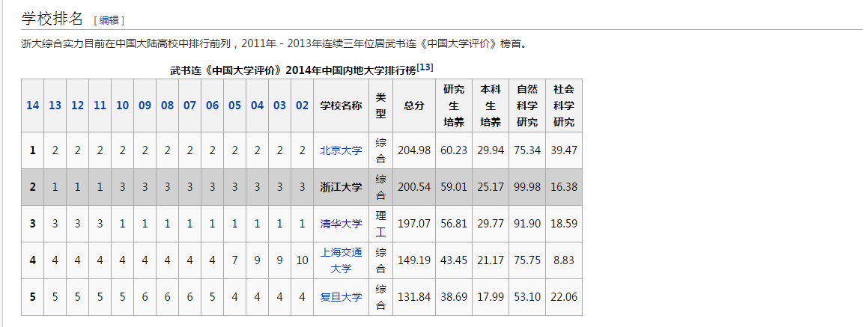The image size is (868, 327).
Task: Click the 编辑 edit link beside 学校排名
Action: click(109, 20)
